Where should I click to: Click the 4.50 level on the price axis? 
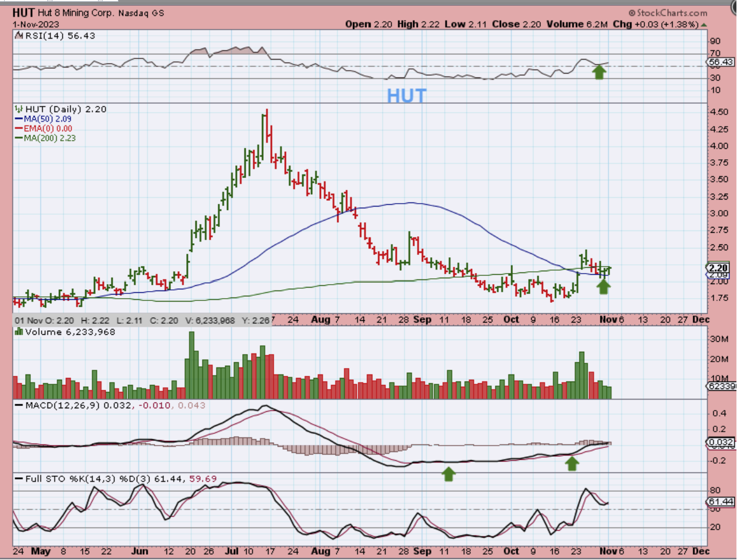(719, 111)
